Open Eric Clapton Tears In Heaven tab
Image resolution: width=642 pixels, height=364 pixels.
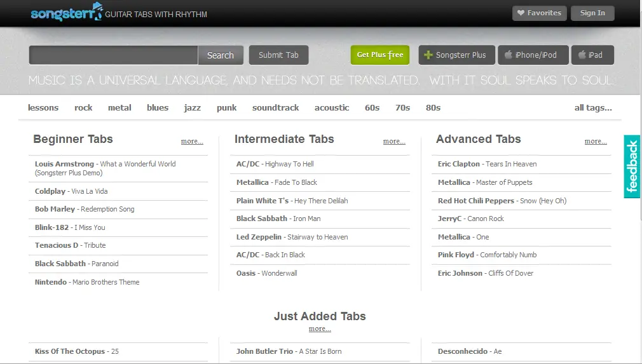pyautogui.click(x=488, y=164)
